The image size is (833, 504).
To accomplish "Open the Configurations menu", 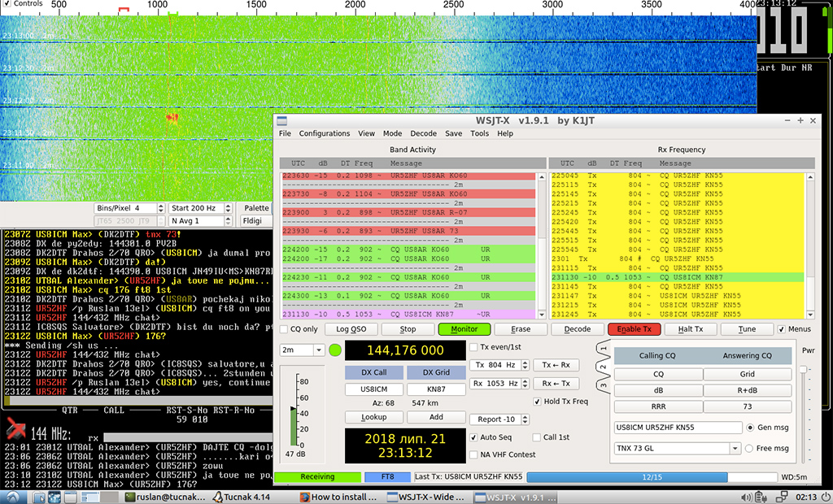I will [324, 133].
